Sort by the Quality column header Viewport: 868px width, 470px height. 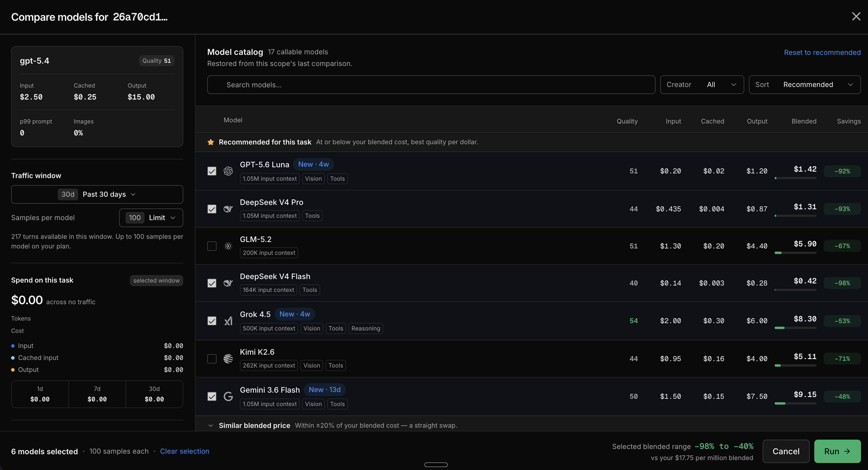pyautogui.click(x=627, y=121)
